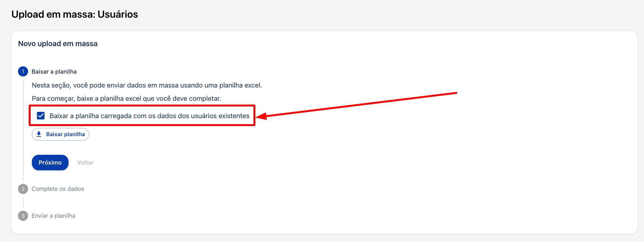Click the step 3 number circle
This screenshot has height=242, width=644.
click(x=23, y=216)
